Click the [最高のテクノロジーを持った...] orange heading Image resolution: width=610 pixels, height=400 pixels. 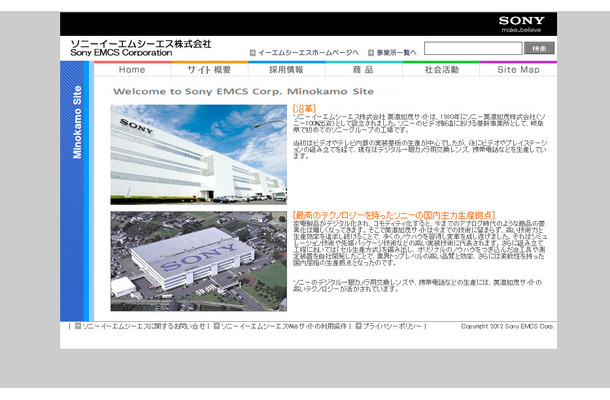pos(394,215)
